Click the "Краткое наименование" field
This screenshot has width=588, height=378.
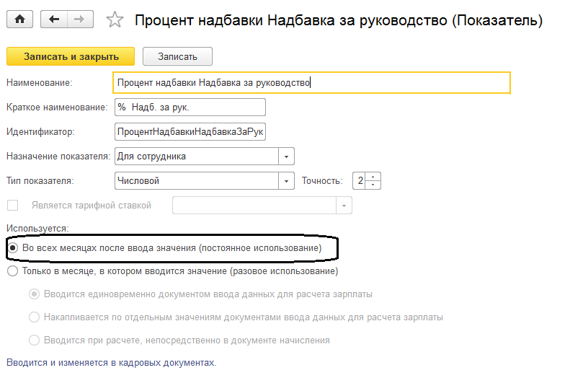[x=190, y=107]
